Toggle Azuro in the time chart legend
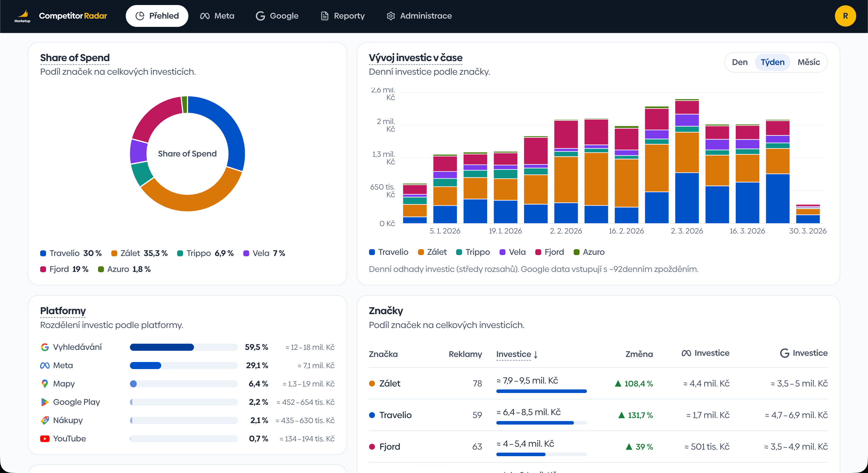 589,252
